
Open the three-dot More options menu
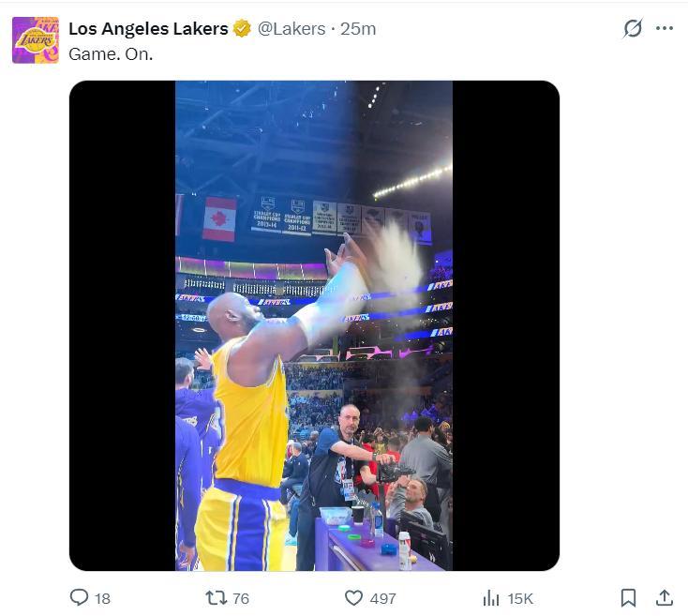pyautogui.click(x=665, y=28)
